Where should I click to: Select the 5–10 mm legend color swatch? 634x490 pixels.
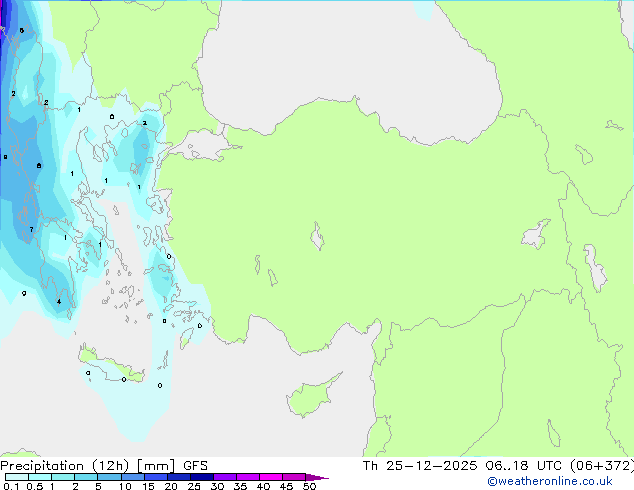[109, 477]
